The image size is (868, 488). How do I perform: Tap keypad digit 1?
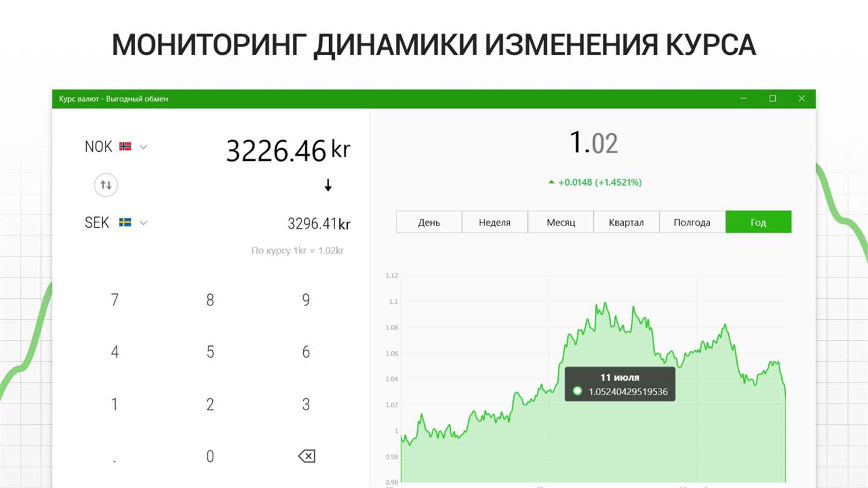pyautogui.click(x=115, y=404)
